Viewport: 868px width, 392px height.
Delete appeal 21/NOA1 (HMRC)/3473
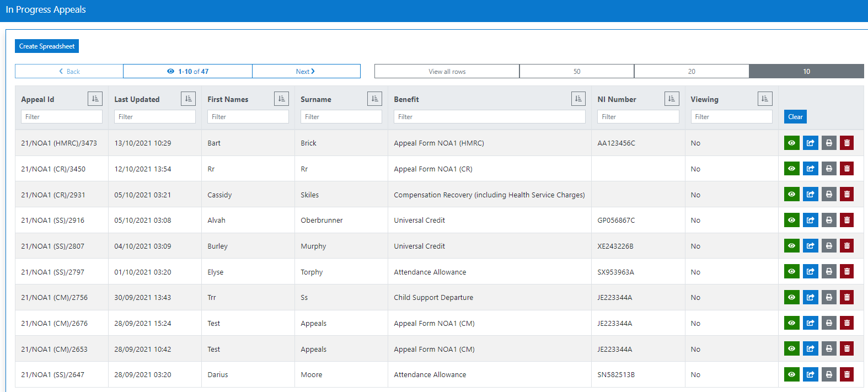click(846, 143)
